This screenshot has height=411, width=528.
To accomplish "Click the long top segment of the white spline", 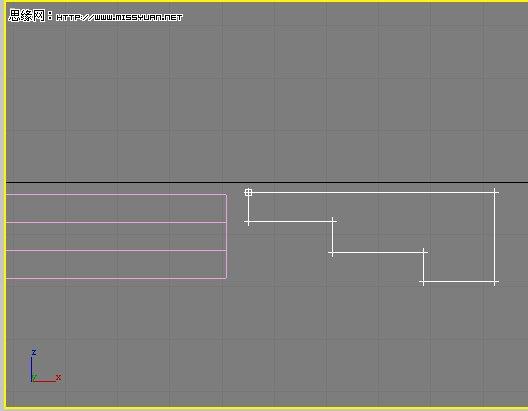I will pos(372,193).
